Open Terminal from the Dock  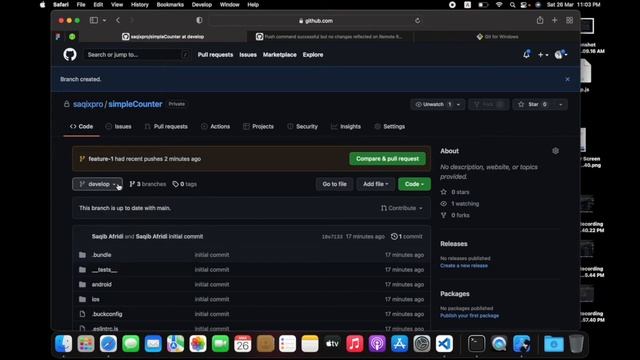[x=476, y=344]
